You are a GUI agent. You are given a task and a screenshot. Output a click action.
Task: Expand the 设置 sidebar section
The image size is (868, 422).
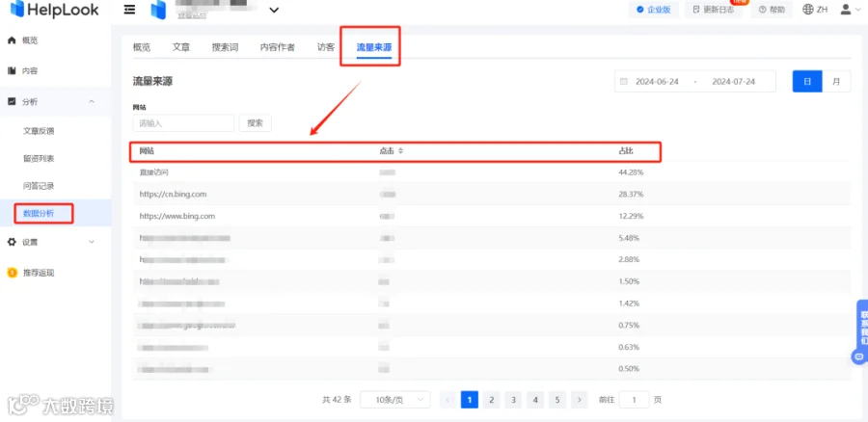tap(92, 242)
